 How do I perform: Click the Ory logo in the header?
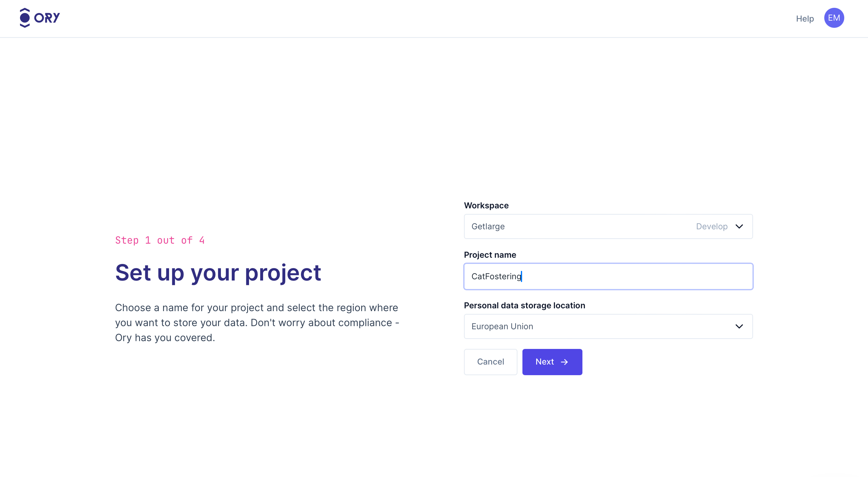tap(39, 18)
